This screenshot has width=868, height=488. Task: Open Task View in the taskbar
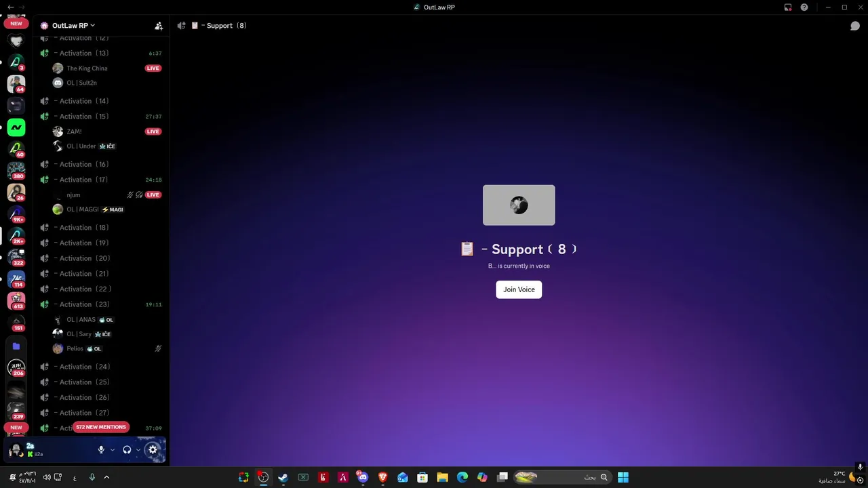click(502, 477)
